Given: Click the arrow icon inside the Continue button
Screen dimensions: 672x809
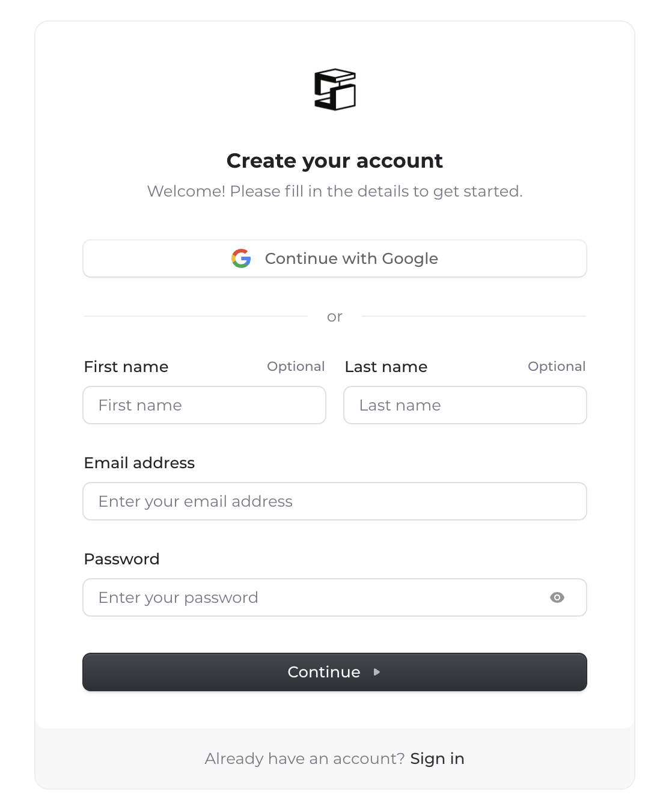Looking at the screenshot, I should coord(377,672).
